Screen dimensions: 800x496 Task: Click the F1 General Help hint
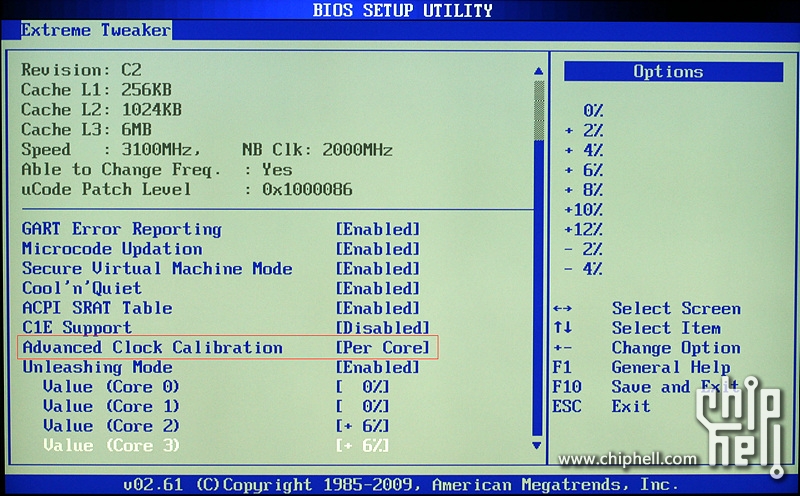641,367
